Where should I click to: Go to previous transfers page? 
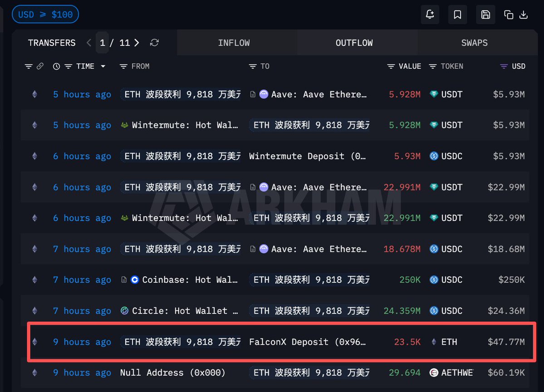point(89,43)
